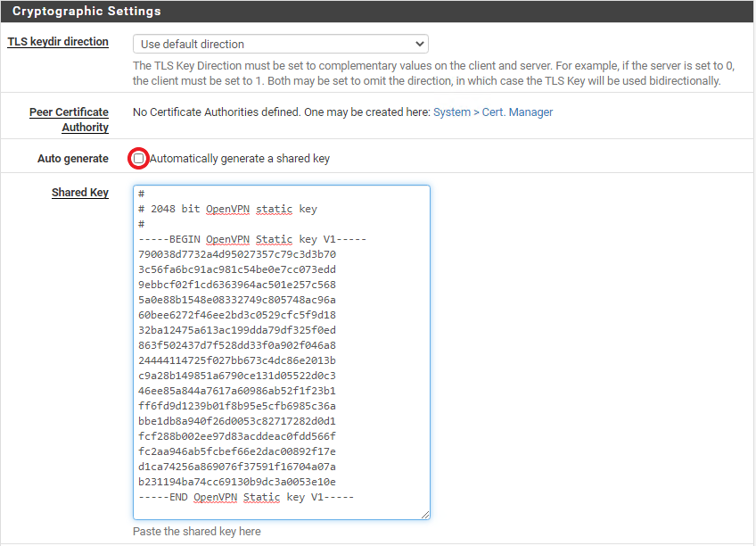This screenshot has height=546, width=756.
Task: Click the Cryptographic Settings panel header
Action: pyautogui.click(x=377, y=11)
